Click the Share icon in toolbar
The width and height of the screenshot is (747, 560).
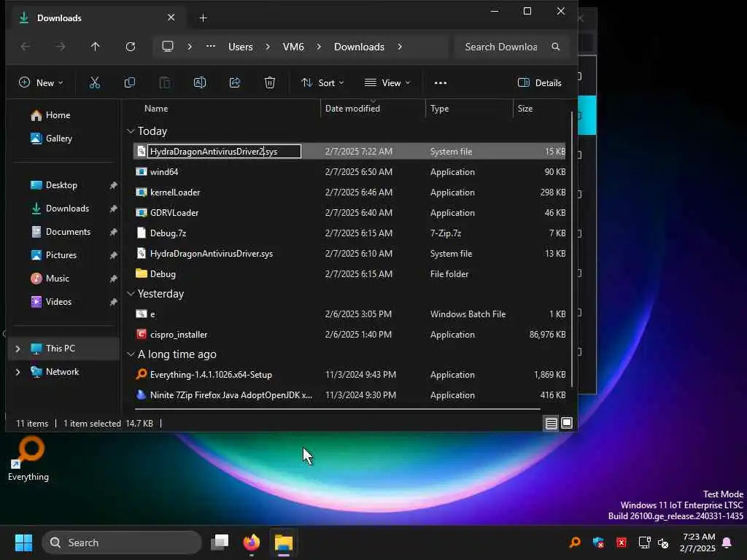235,83
